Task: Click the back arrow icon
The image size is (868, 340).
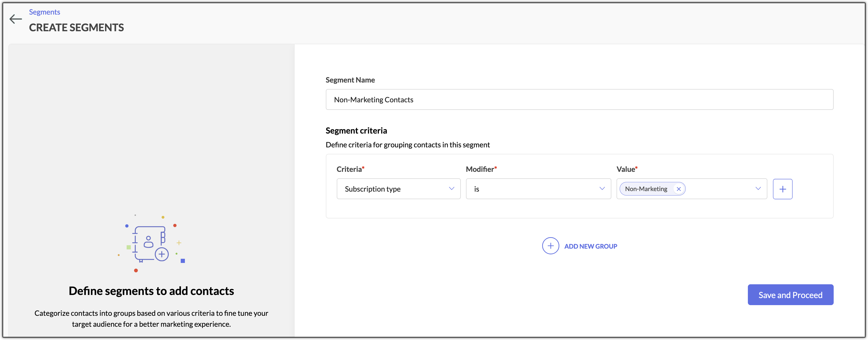Action: point(16,19)
